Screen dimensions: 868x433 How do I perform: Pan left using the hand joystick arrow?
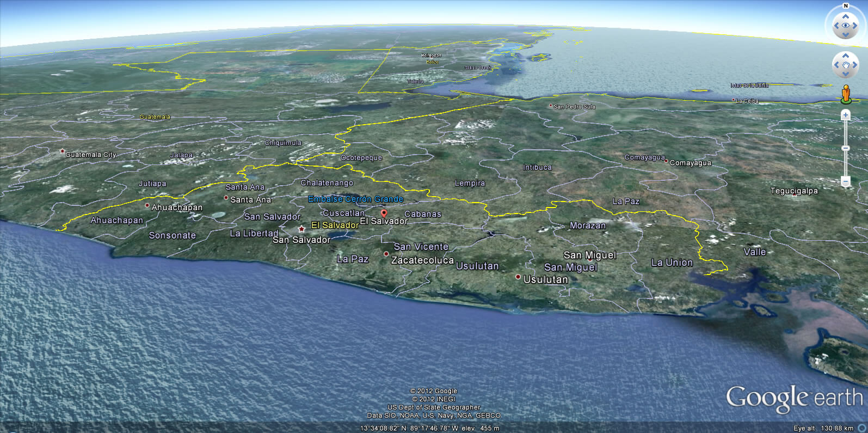[x=836, y=65]
